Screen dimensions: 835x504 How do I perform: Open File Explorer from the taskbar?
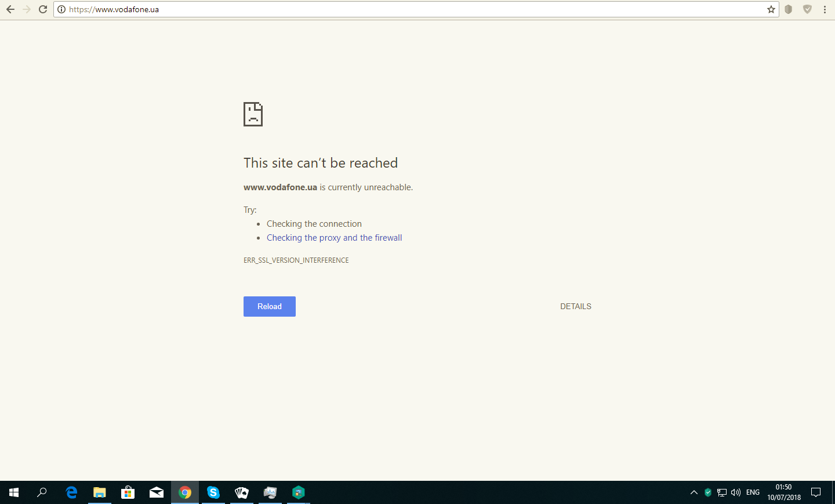pyautogui.click(x=100, y=492)
